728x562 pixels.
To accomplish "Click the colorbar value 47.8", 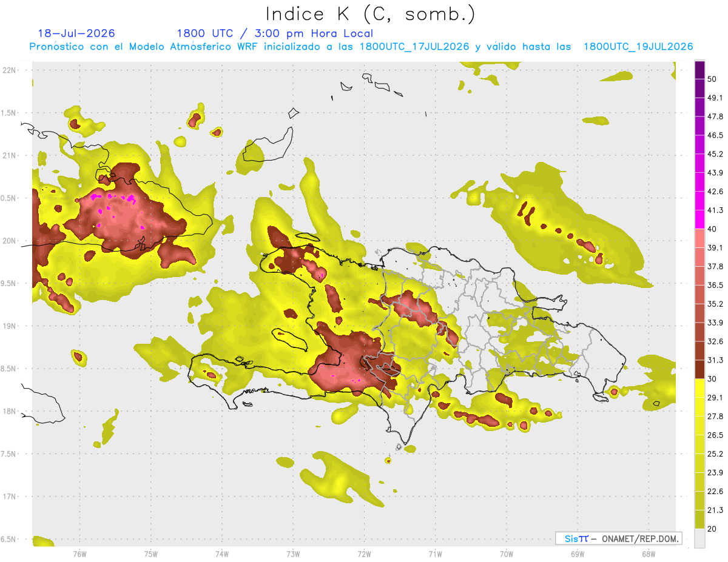I will [x=715, y=116].
